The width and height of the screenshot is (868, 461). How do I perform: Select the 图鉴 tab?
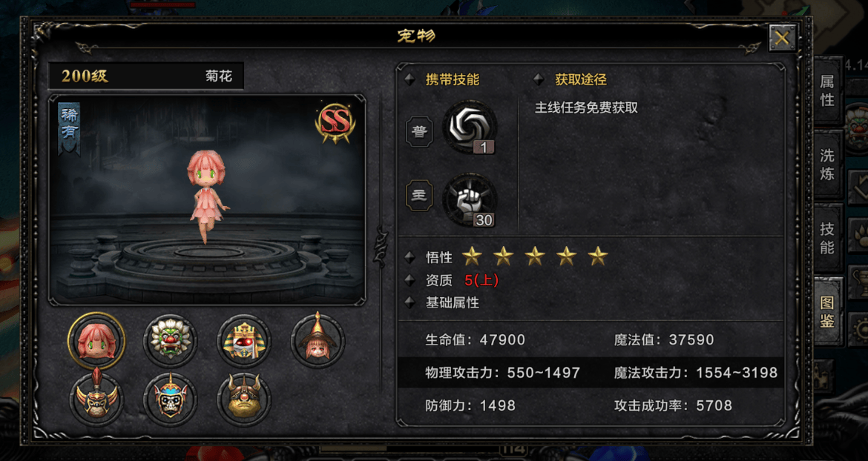coord(828,312)
